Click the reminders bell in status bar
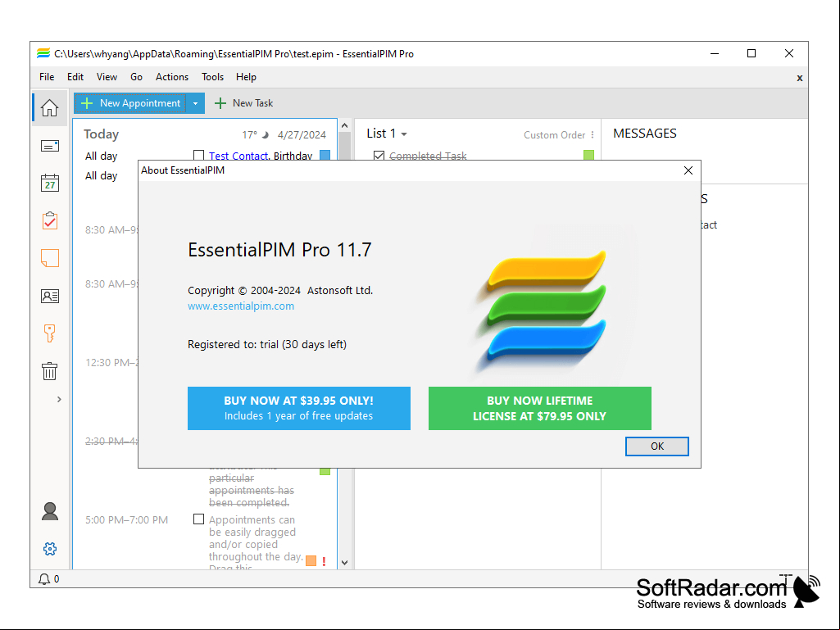Image resolution: width=840 pixels, height=630 pixels. point(44,579)
